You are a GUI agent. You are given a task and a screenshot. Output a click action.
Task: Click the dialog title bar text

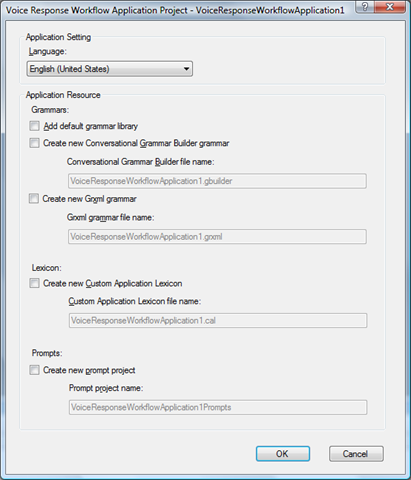pos(175,10)
